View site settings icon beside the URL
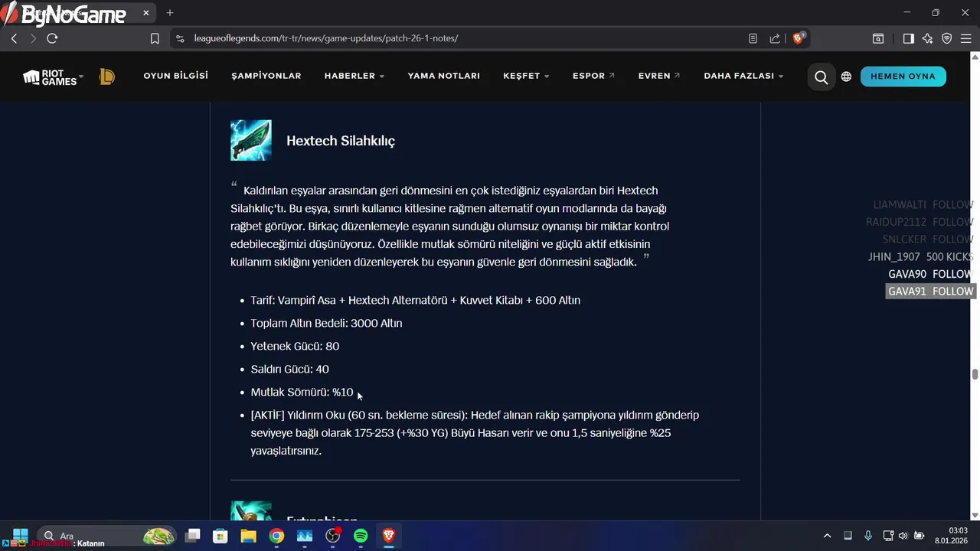This screenshot has width=980, height=551. tap(180, 38)
